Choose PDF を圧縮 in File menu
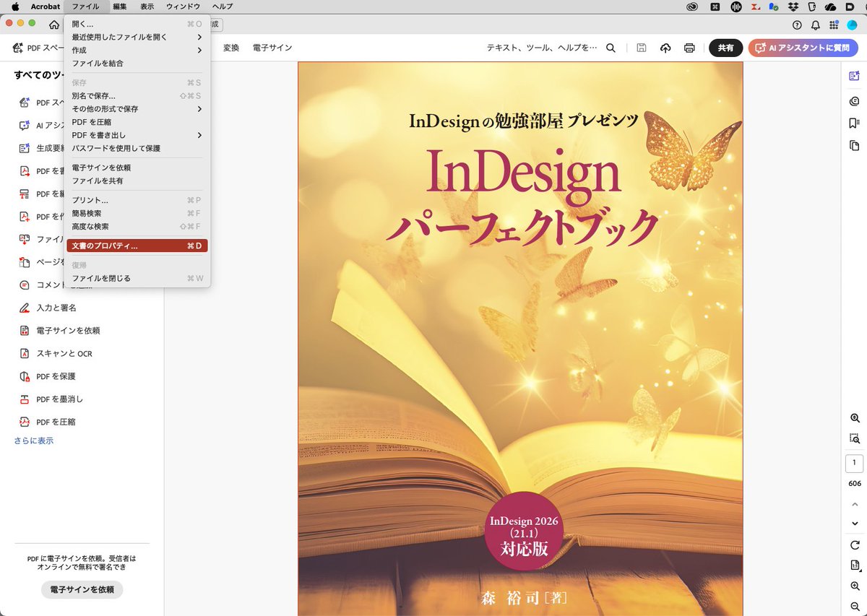The width and height of the screenshot is (867, 616). [x=137, y=122]
